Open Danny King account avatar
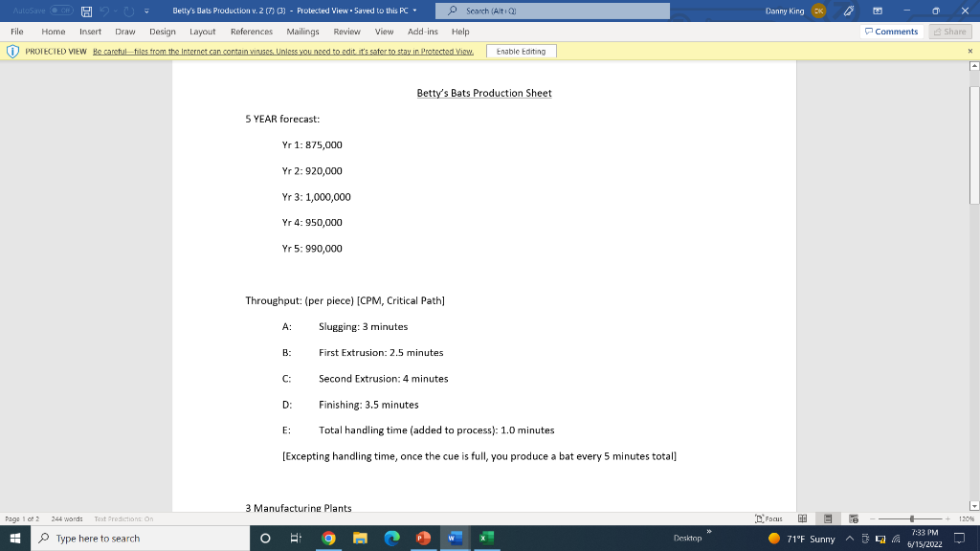Viewport: 980px width, 551px height. coord(818,11)
